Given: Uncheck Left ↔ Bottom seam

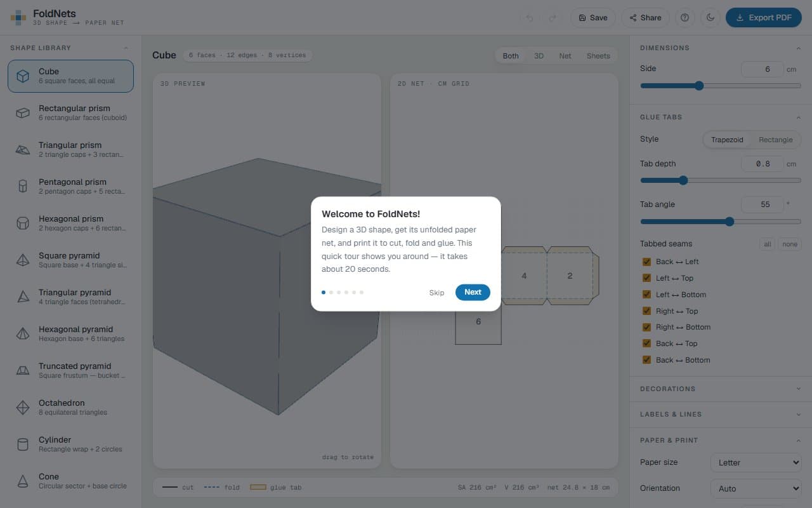Looking at the screenshot, I should tap(646, 295).
